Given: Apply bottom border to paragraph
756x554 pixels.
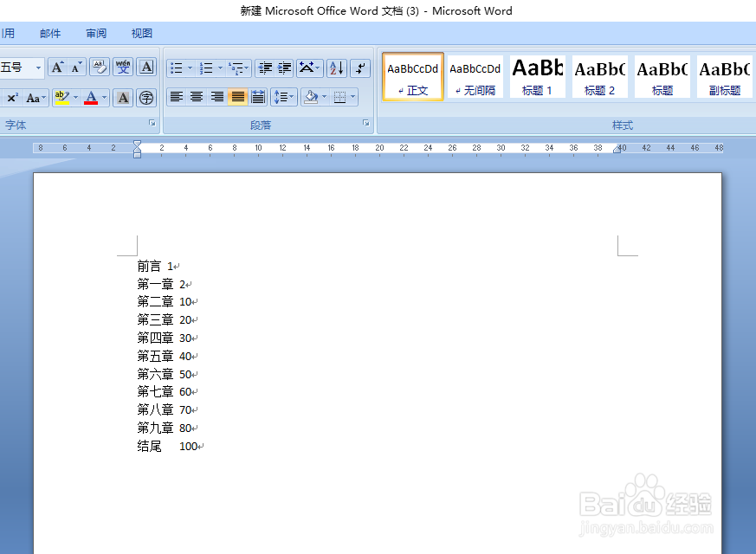Looking at the screenshot, I should point(340,97).
